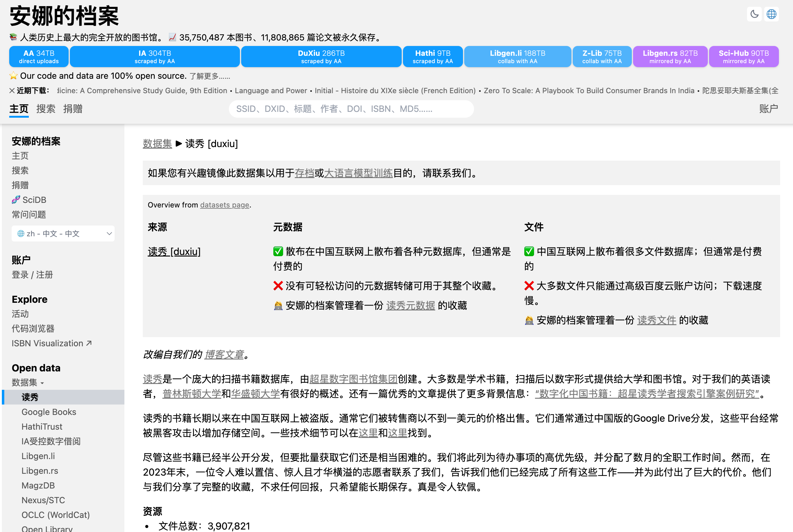Open the 普林斯顿大学 link

[x=192, y=394]
